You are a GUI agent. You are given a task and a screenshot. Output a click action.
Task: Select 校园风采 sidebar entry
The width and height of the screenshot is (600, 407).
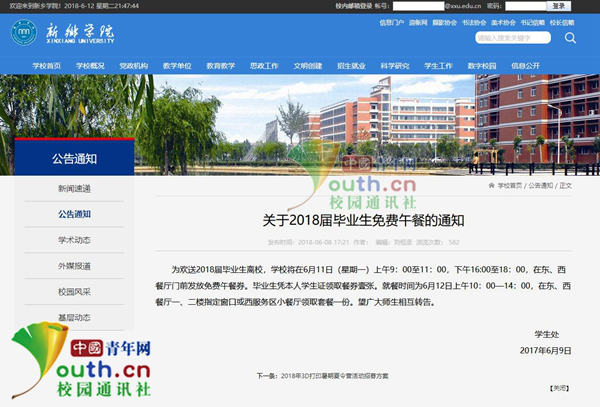[x=74, y=292]
